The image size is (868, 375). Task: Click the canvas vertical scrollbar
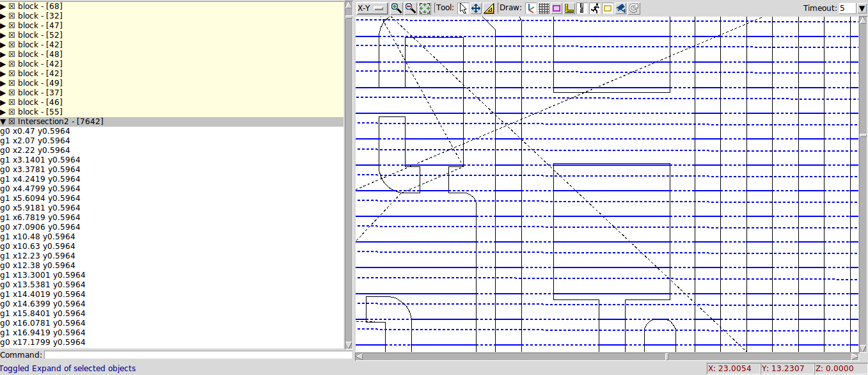point(864,184)
